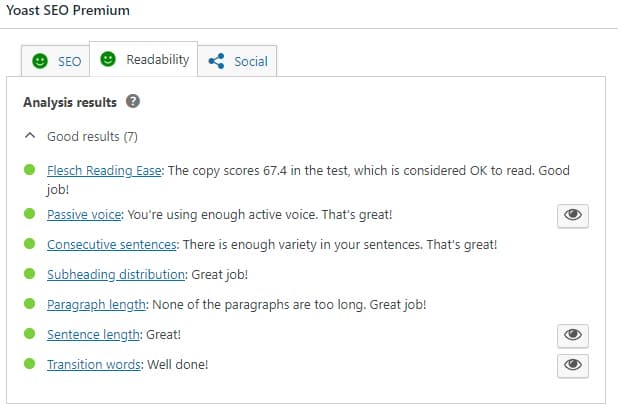
Task: Click green bullet beside Consecutive sentences
Action: coord(30,244)
